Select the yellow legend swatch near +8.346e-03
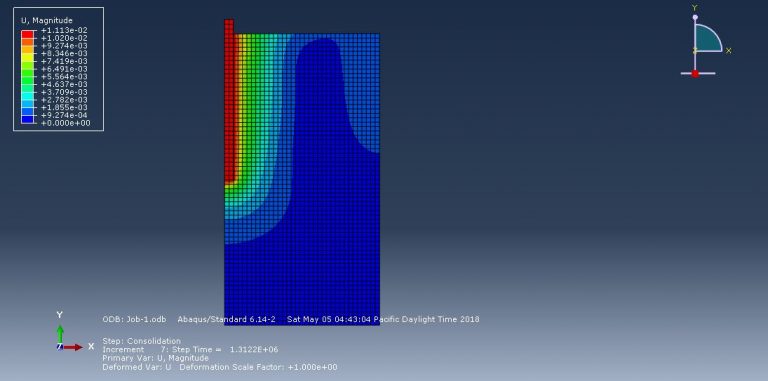Viewport: 768px width, 381px height. [27, 57]
